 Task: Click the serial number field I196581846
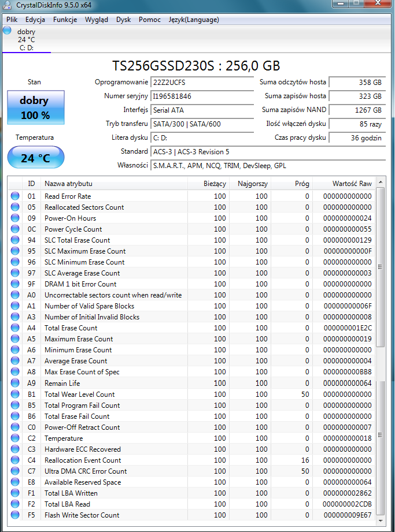tap(202, 96)
